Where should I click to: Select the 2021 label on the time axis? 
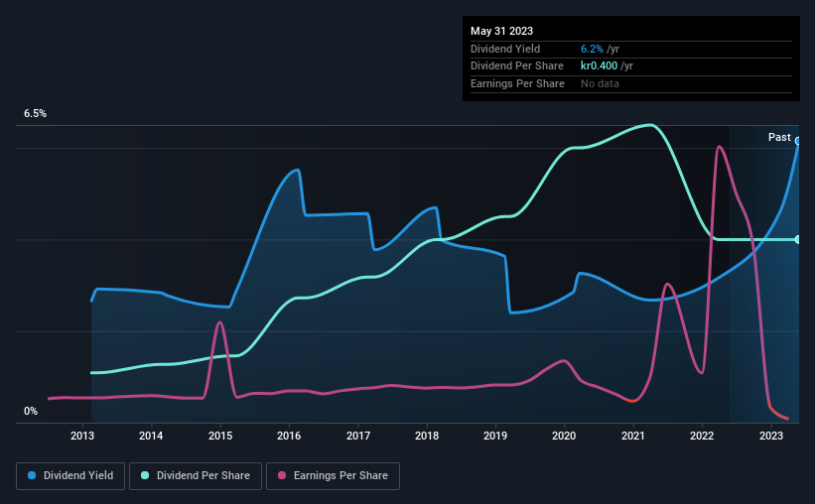tap(633, 436)
